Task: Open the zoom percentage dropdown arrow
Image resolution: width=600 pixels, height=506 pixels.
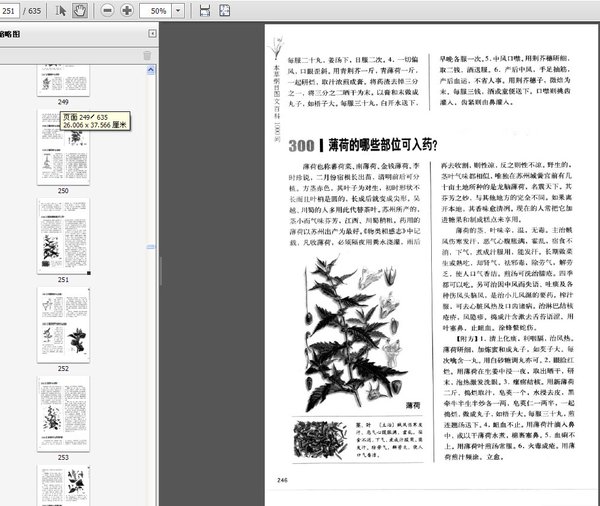Action: (178, 11)
